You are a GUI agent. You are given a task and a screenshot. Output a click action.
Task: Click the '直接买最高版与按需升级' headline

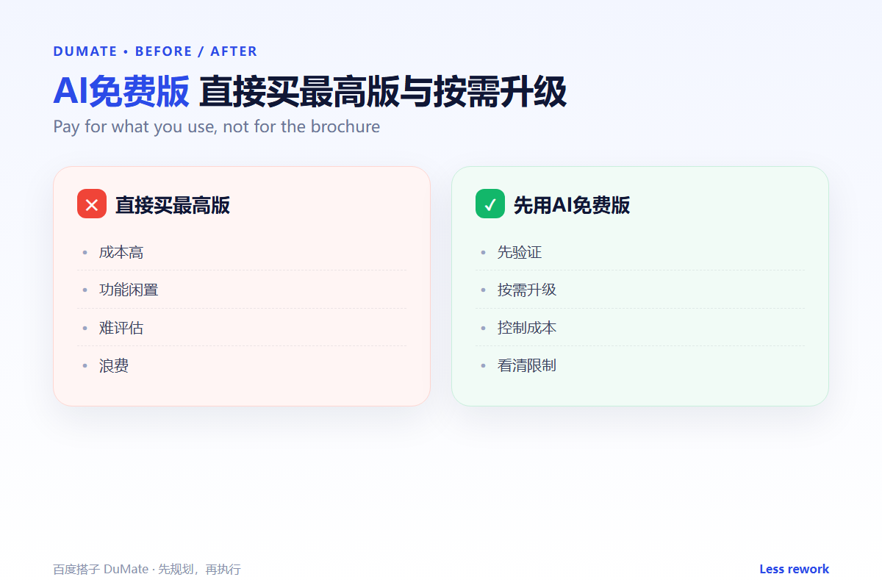[382, 92]
